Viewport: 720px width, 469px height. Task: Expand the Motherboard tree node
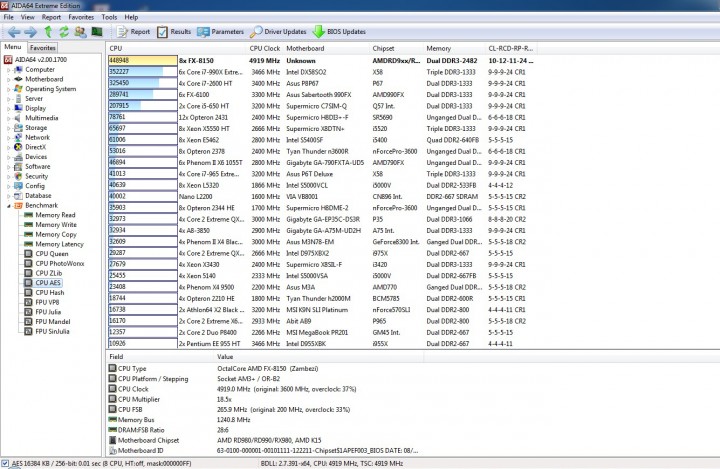pyautogui.click(x=8, y=79)
